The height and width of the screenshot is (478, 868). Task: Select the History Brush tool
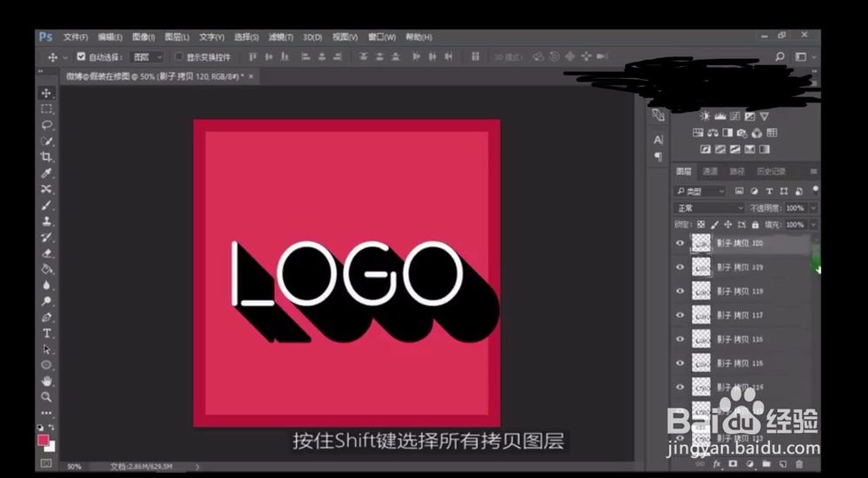click(47, 238)
